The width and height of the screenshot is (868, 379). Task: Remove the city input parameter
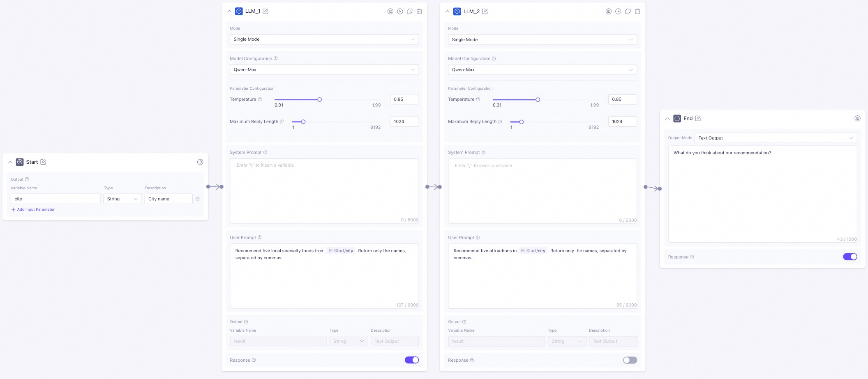pyautogui.click(x=198, y=199)
